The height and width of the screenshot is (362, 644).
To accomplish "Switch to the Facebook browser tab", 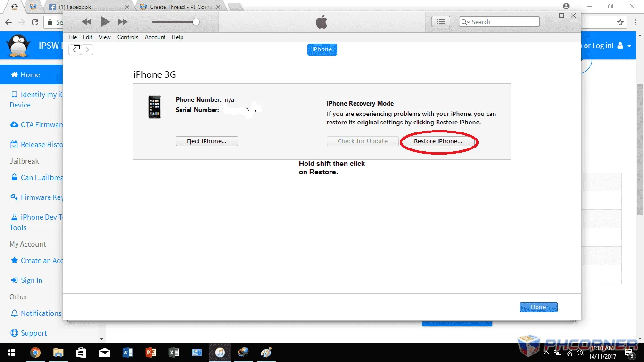I will pos(90,7).
